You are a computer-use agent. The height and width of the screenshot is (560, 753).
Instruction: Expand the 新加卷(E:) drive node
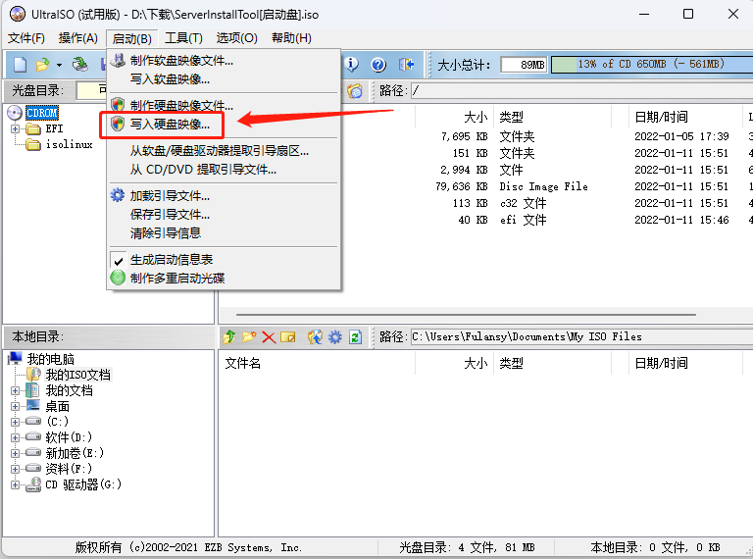15,453
